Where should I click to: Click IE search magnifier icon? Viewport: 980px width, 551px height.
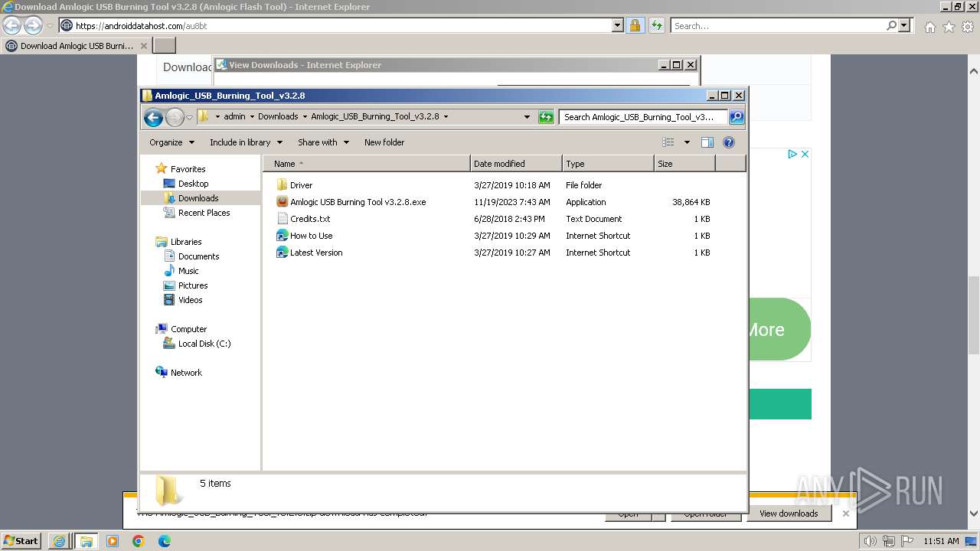click(x=891, y=26)
